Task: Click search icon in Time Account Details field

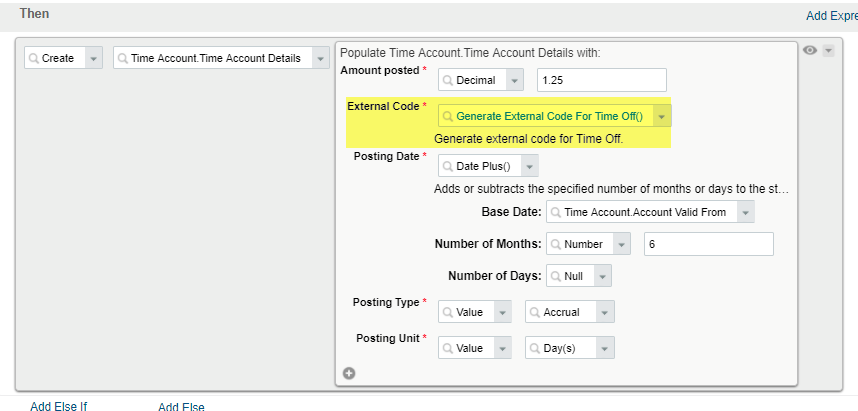Action: 123,58
